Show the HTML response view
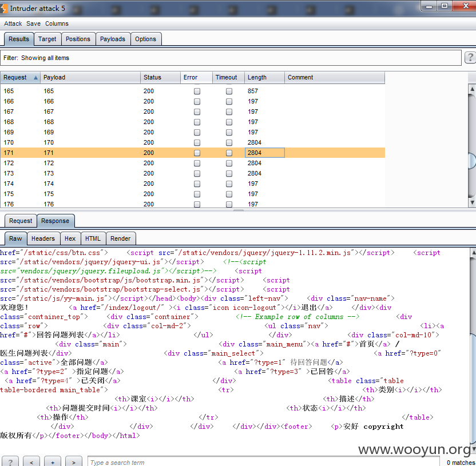This screenshot has width=476, height=466. click(x=93, y=238)
